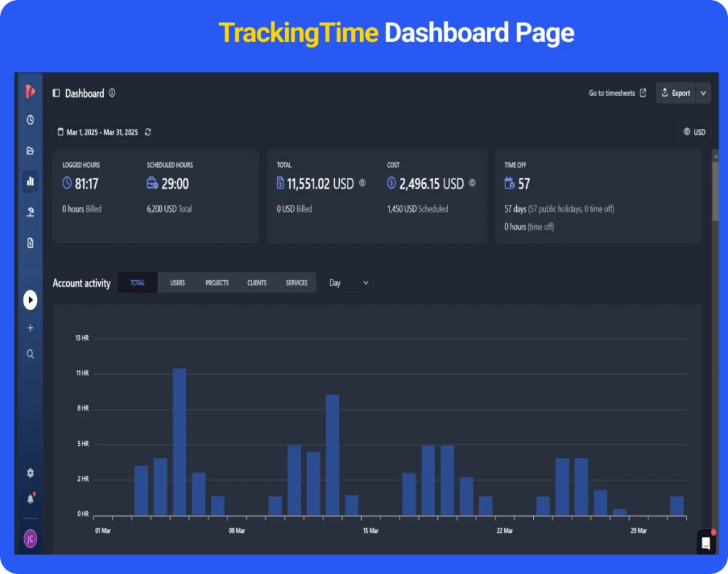This screenshot has height=574, width=728.
Task: Click the Account activity heading
Action: tap(82, 283)
